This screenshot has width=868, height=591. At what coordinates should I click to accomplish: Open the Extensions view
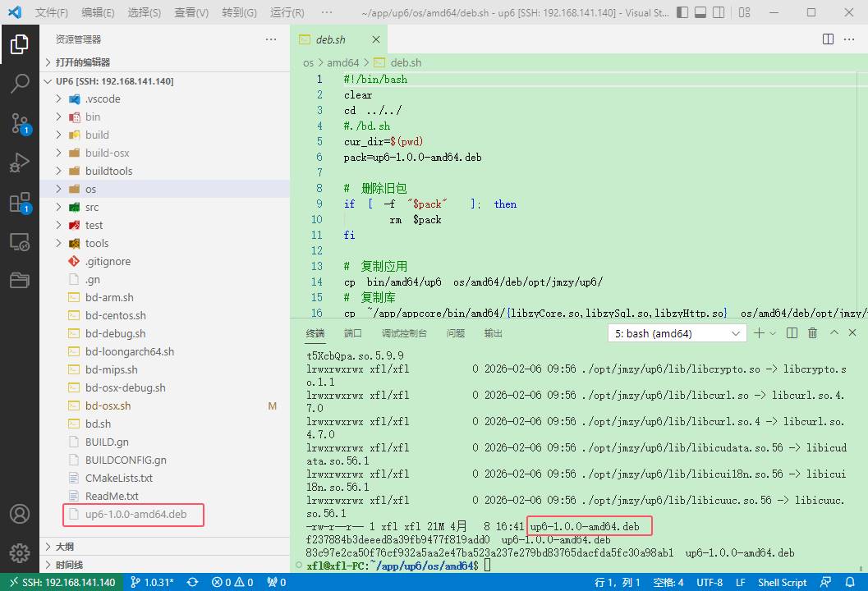pos(20,203)
